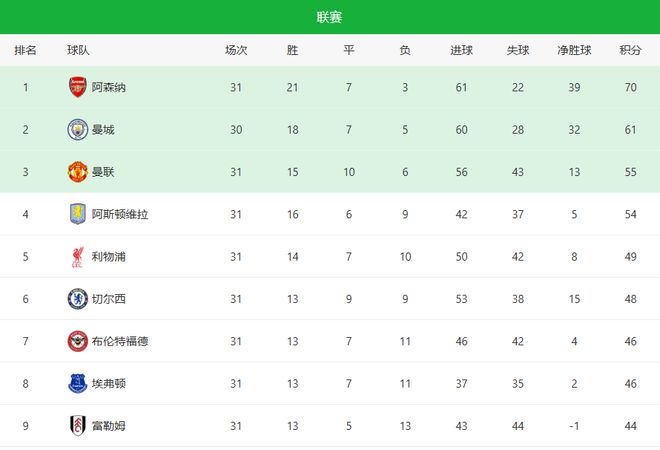Open the 曼城 team link

pyautogui.click(x=103, y=129)
